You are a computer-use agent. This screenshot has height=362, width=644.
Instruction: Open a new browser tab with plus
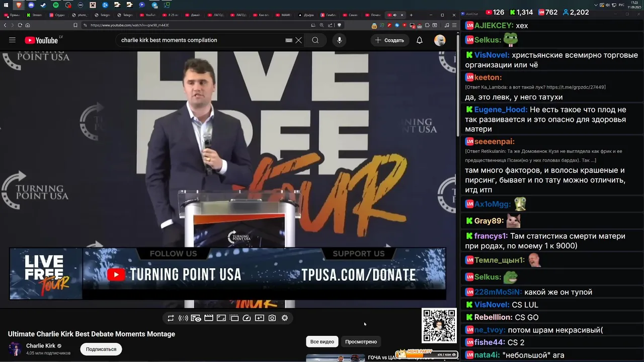coord(411,15)
